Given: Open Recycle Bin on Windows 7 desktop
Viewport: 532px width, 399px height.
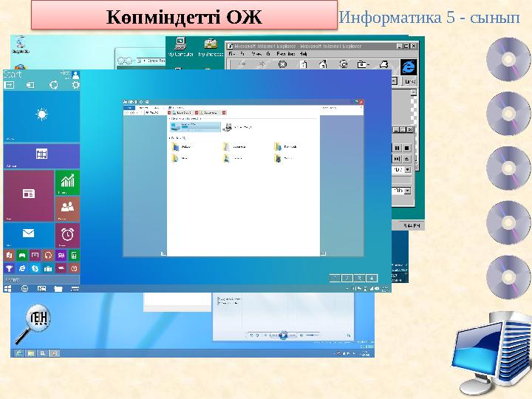Looking at the screenshot, I should tap(21, 45).
